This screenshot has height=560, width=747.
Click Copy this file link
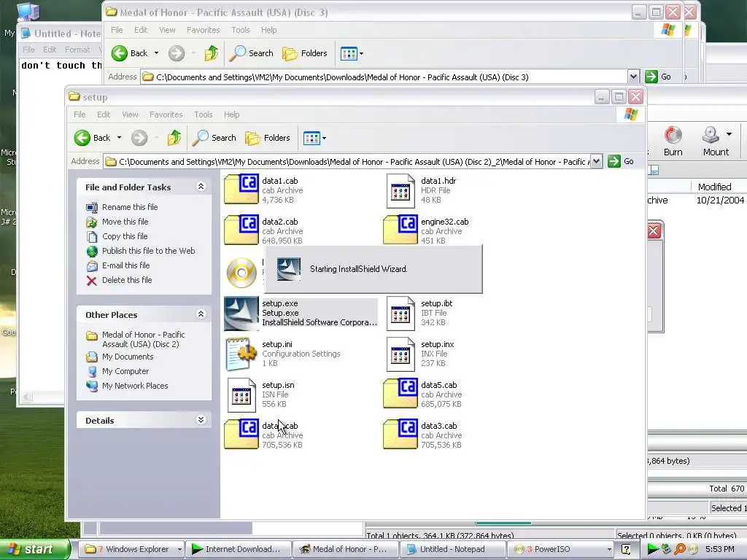pos(124,236)
